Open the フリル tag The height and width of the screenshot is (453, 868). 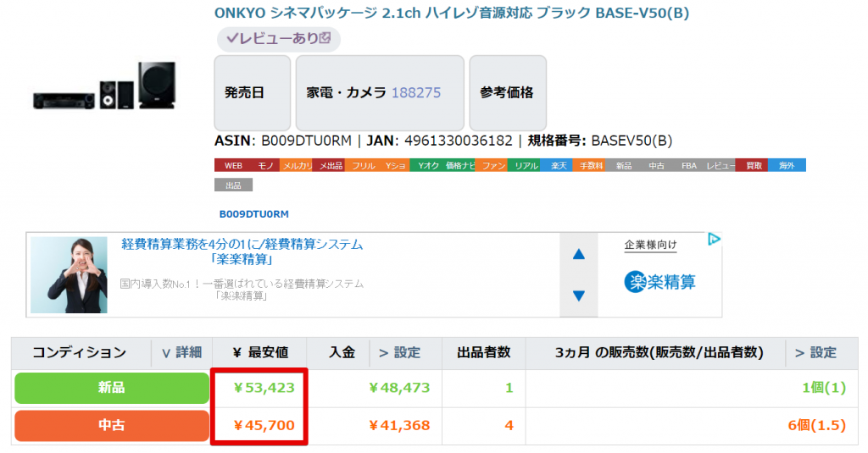(x=361, y=165)
